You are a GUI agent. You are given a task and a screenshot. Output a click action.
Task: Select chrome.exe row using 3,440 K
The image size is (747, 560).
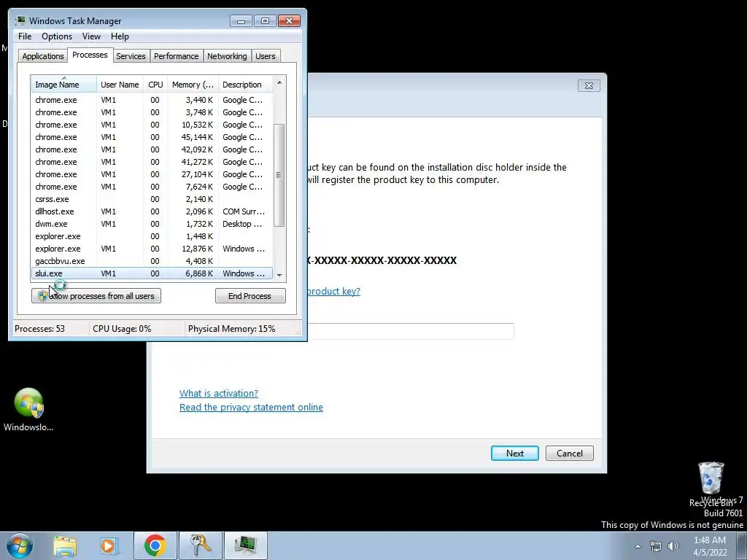152,100
